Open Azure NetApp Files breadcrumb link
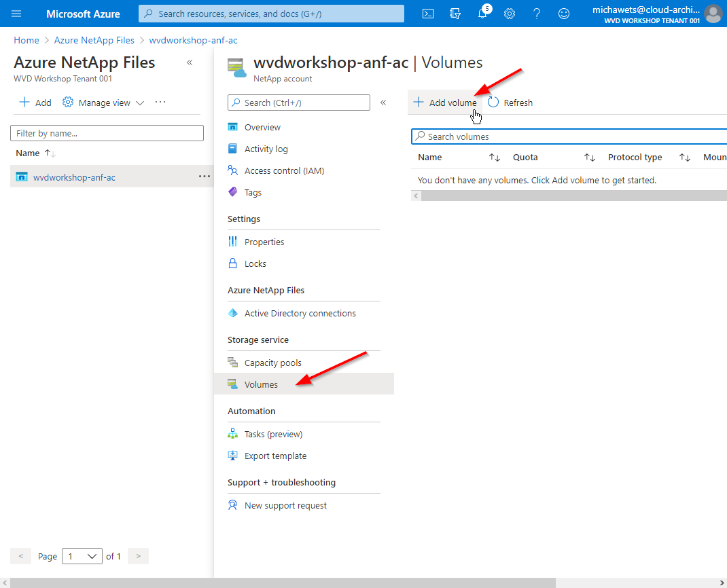The width and height of the screenshot is (727, 588). (94, 40)
